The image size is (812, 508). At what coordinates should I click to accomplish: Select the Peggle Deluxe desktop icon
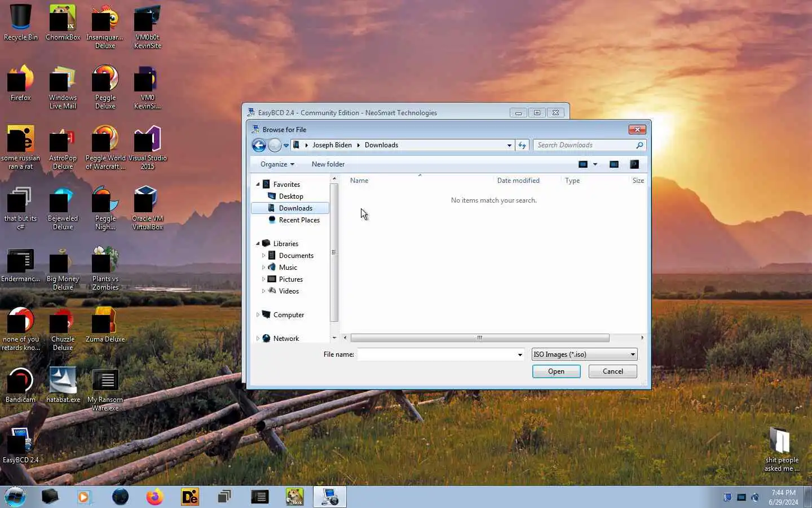point(105,87)
